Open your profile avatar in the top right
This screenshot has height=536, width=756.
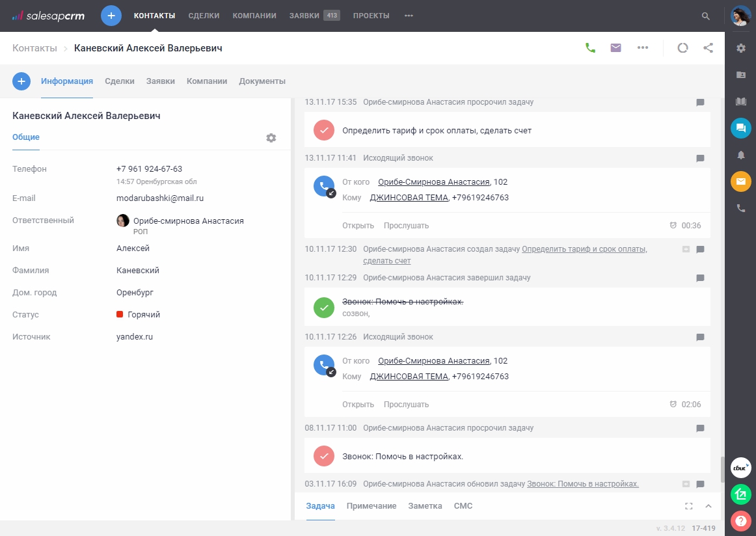[x=740, y=16]
